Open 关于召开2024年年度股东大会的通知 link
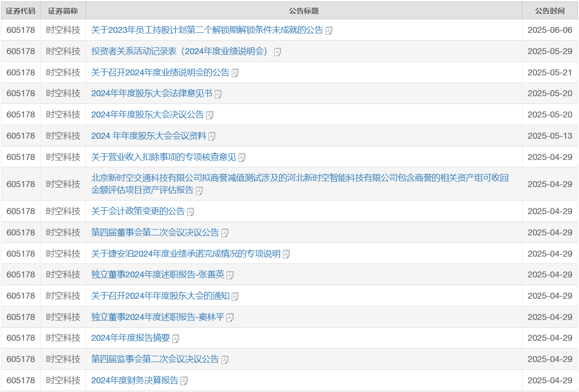This screenshot has width=579, height=392. (160, 296)
